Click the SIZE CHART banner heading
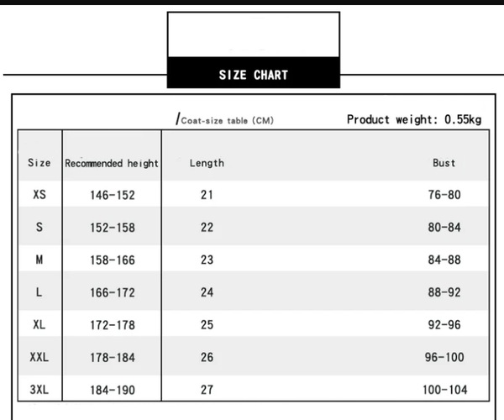 (x=254, y=75)
